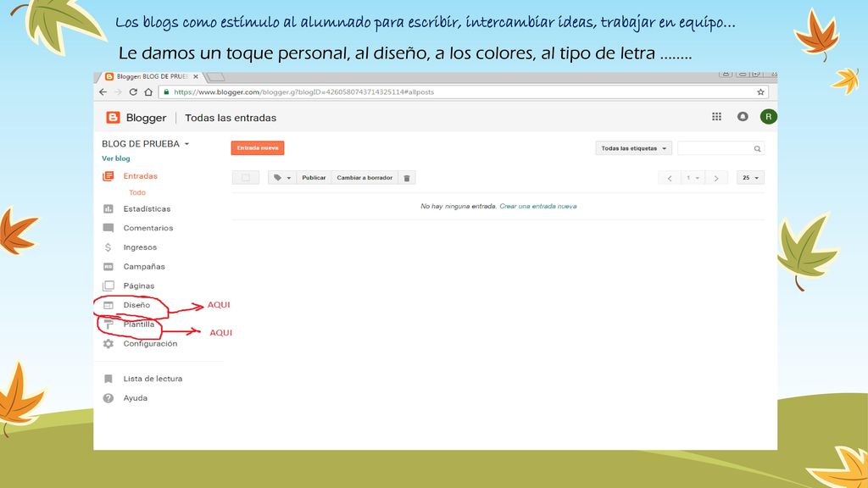Go to previous page of entries

click(670, 178)
